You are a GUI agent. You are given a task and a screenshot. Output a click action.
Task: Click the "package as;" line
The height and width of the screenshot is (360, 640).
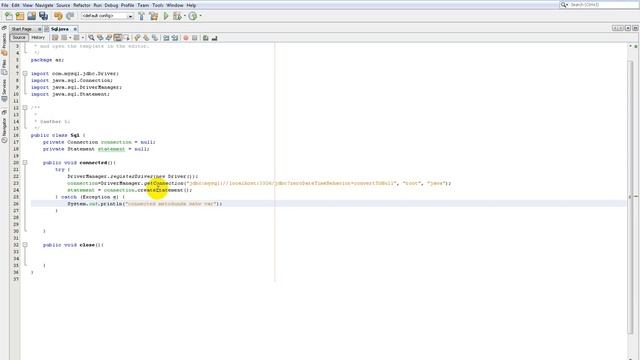click(47, 60)
